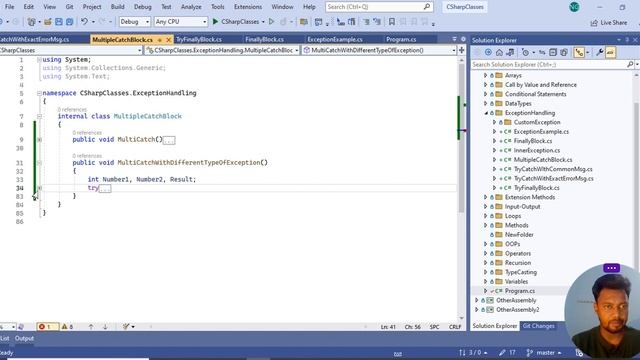Screen dimensions: 640x360
Task: Toggle pin on MultipleCatchBlock.cs tab
Action: click(160, 40)
